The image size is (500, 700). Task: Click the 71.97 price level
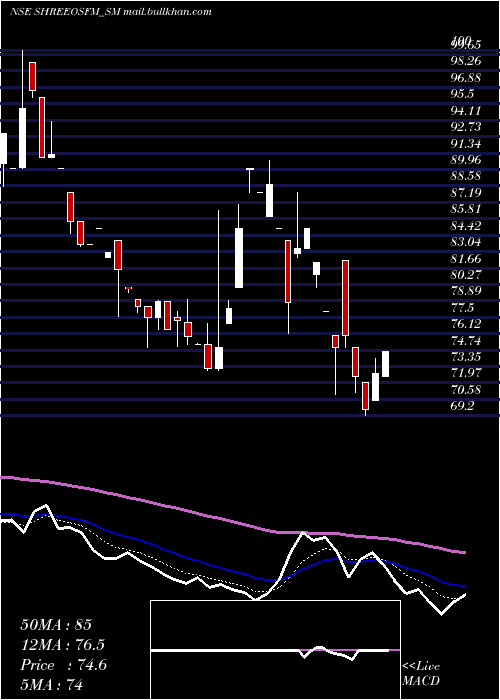click(466, 373)
